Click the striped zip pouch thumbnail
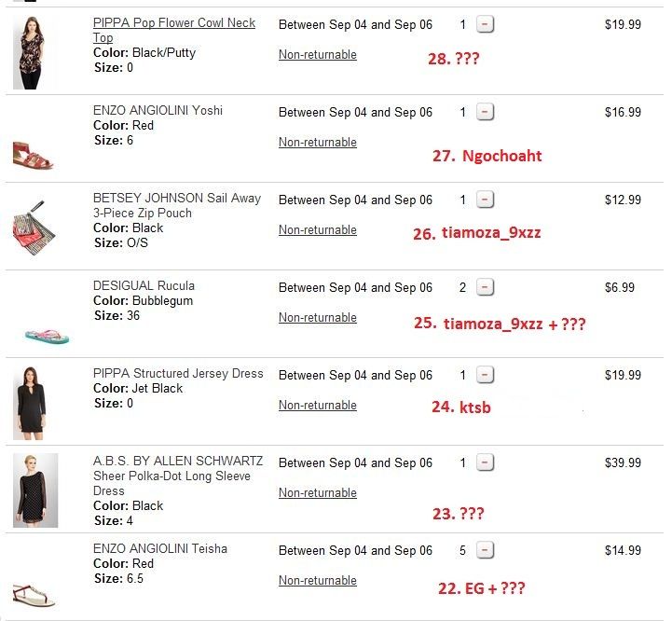Viewport: 672px width, 621px height. pyautogui.click(x=34, y=228)
